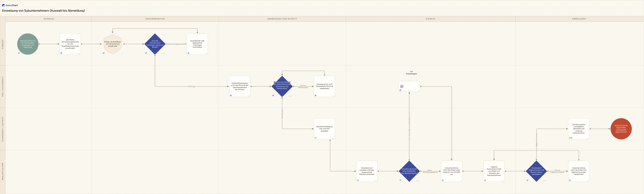Select the Zutrittsausweise zurückgeben, abmelden node
The height and width of the screenshot is (194, 644).
click(x=579, y=129)
